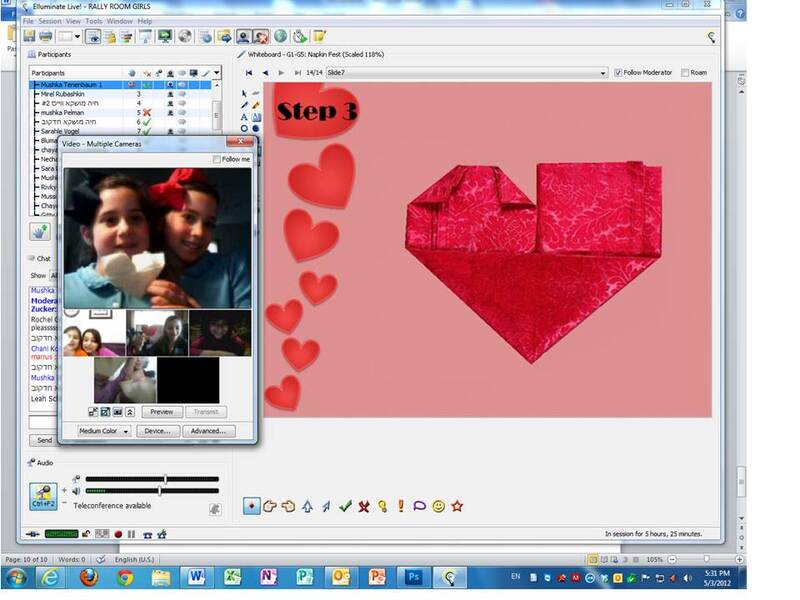This screenshot has height=600, width=800.
Task: Open the Session menu
Action: (x=49, y=21)
